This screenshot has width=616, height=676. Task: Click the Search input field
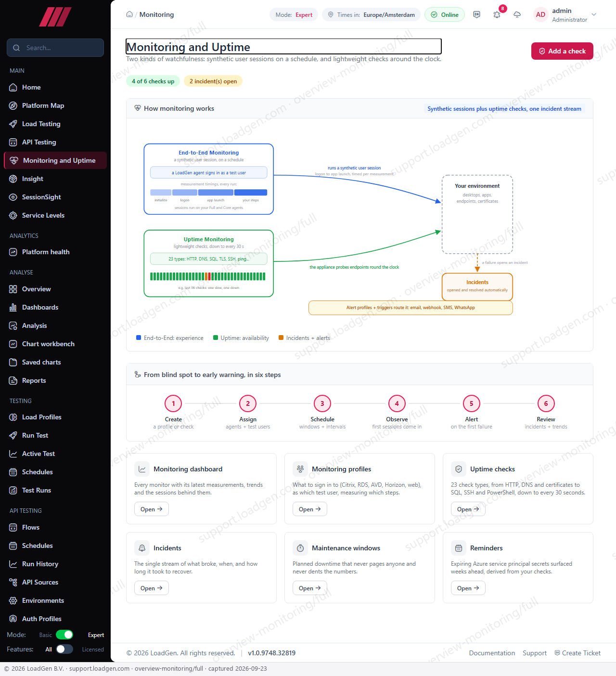coord(55,48)
